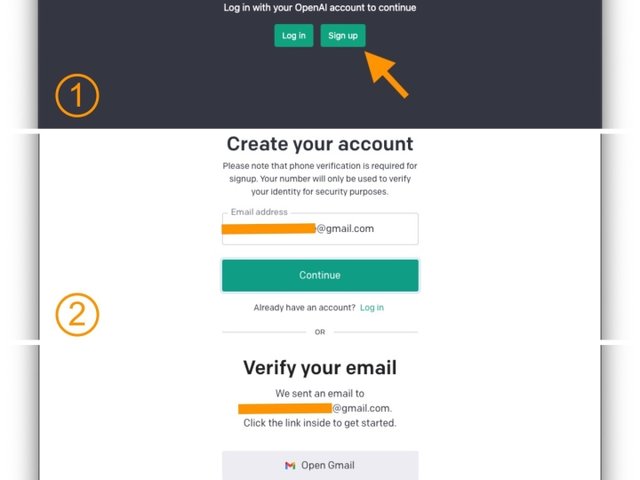Click the green Continue button
640x480 pixels.
(320, 275)
